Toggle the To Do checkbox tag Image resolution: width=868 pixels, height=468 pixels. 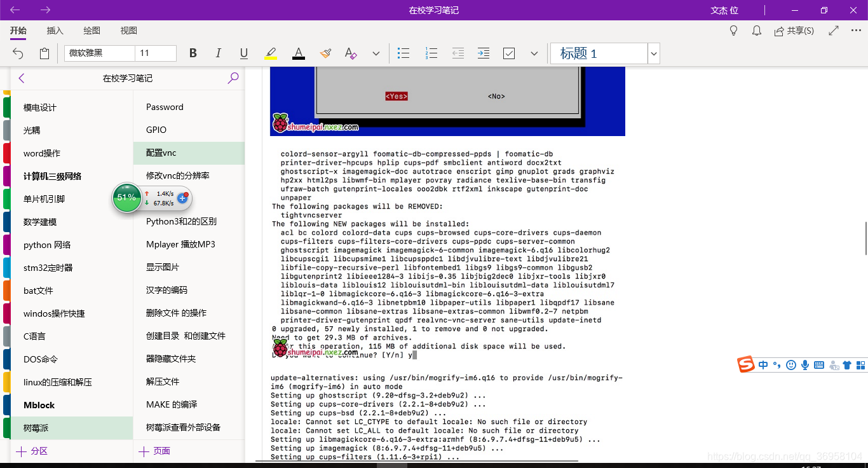point(509,53)
